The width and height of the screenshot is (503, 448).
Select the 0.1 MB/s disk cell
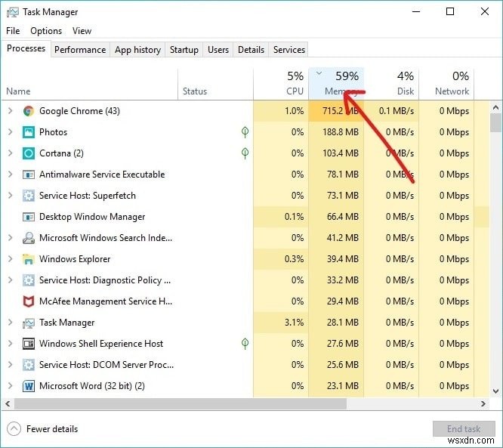(391, 111)
